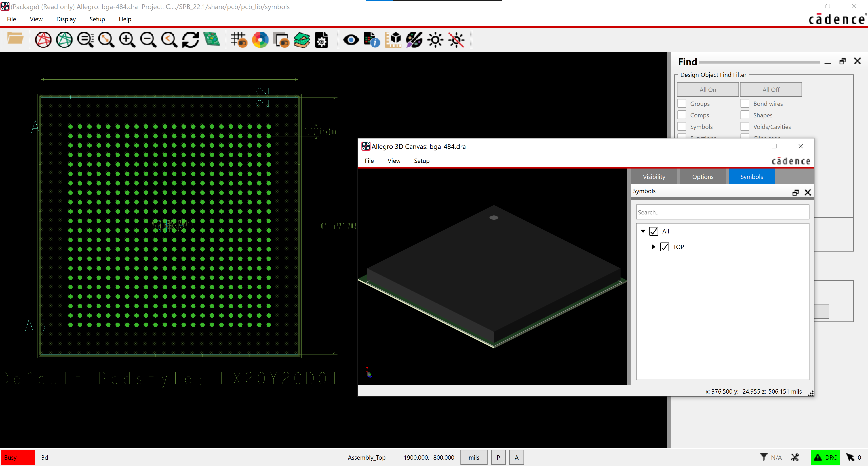Click the Zoom Out icon
This screenshot has width=868, height=466.
coord(148,40)
